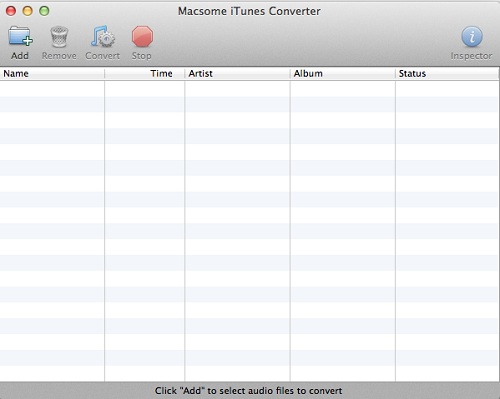Click the red Stop sign icon
Viewport: 500px width, 399px height.
coord(142,36)
